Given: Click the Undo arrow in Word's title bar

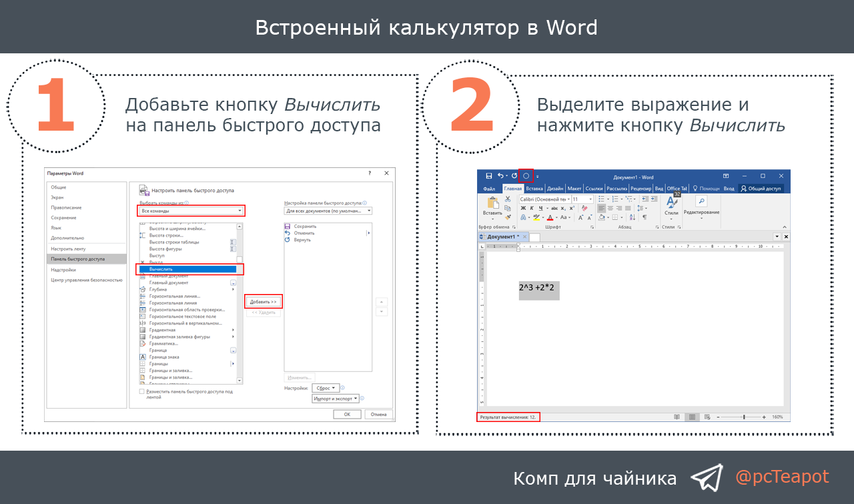Looking at the screenshot, I should [x=500, y=176].
